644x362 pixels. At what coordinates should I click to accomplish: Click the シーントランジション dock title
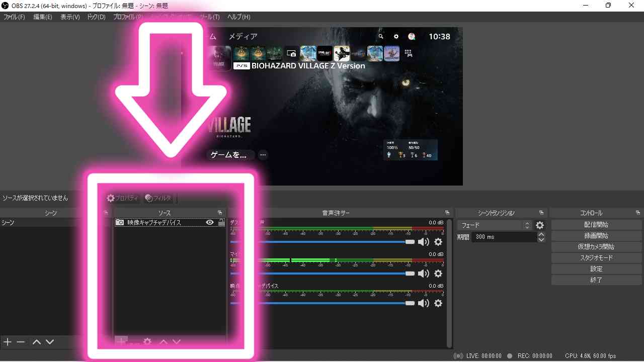tap(496, 213)
